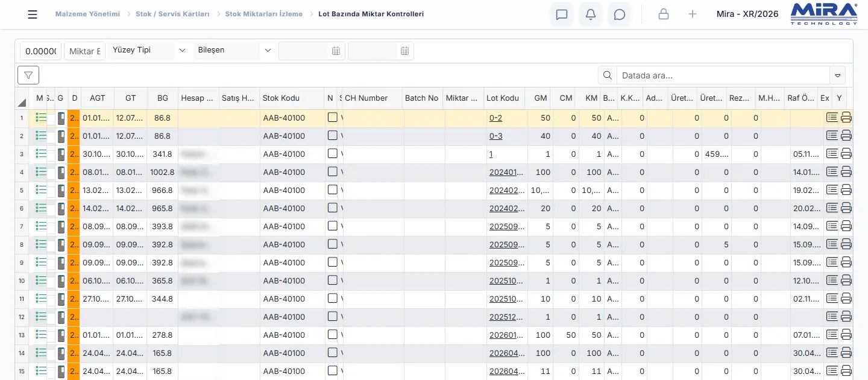Open the detail list icon in row 3
This screenshot has width=868, height=380.
point(832,154)
